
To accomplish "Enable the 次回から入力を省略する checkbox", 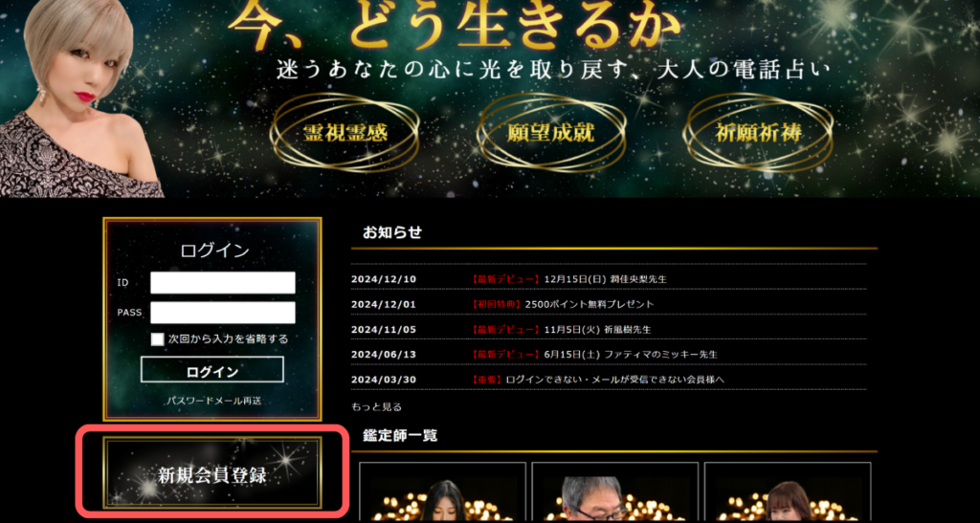I will (x=158, y=338).
